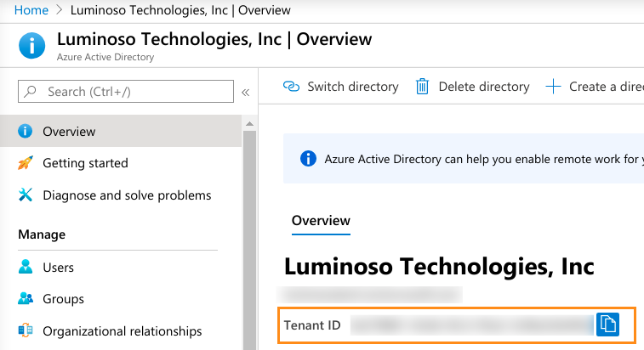Click the 'Azure Active Directory' subtitle text

105,57
